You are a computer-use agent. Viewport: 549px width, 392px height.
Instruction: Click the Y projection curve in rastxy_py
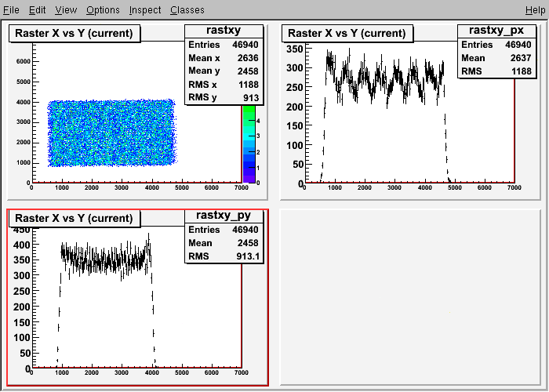(105, 261)
